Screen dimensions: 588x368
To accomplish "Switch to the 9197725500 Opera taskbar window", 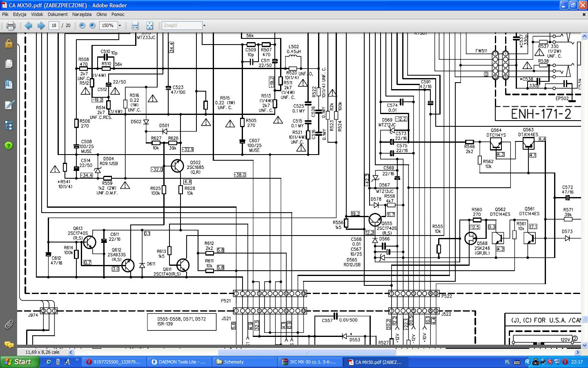I will point(114,362).
